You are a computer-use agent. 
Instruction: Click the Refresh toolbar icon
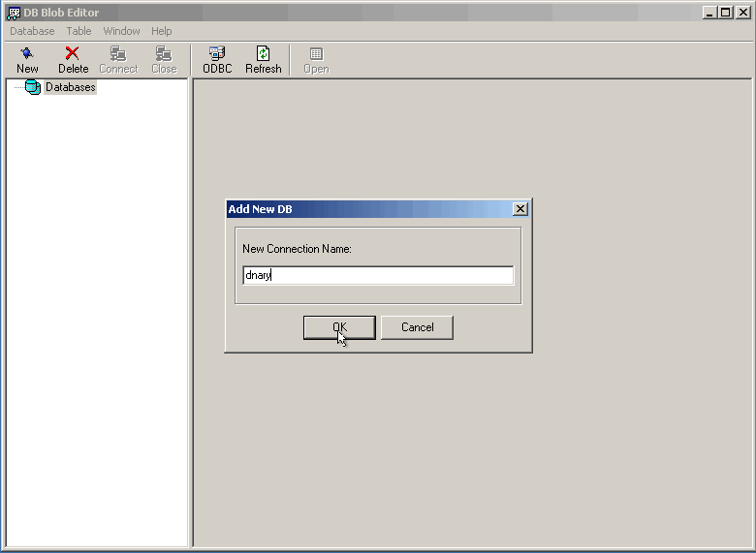pyautogui.click(x=264, y=53)
